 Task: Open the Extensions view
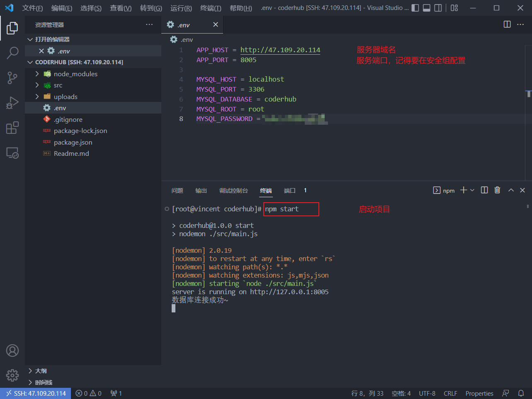(12, 128)
